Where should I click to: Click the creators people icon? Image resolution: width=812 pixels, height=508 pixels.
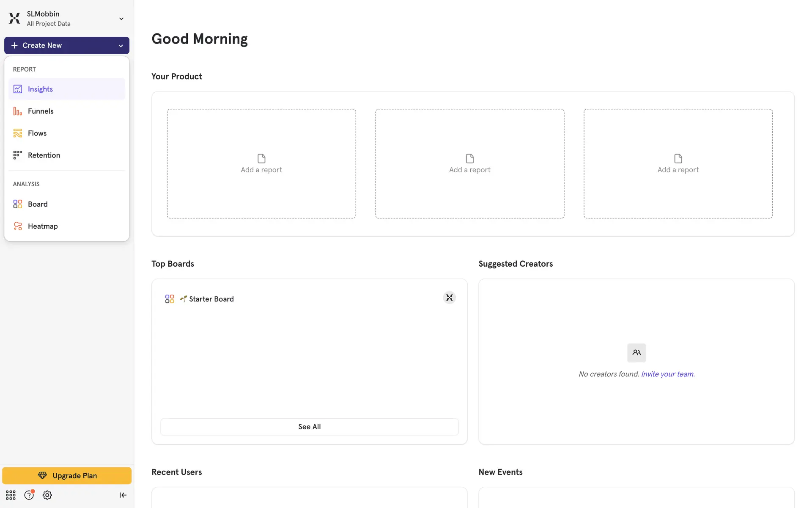[x=636, y=353]
